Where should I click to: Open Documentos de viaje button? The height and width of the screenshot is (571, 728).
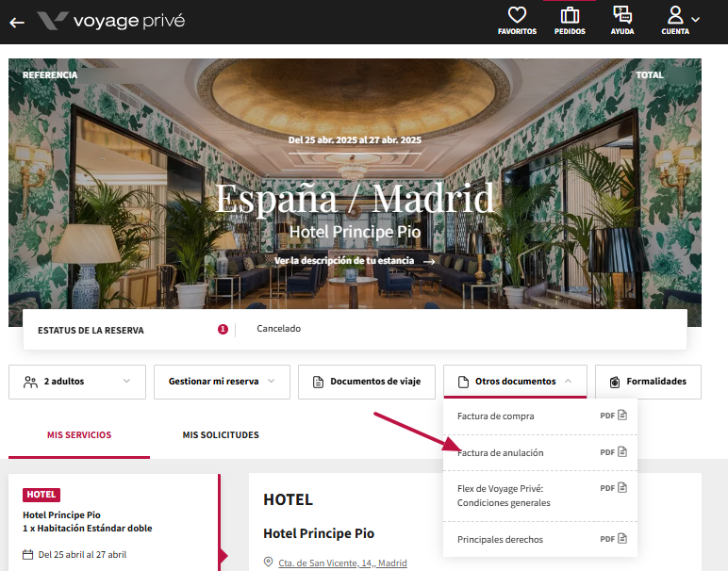367,382
